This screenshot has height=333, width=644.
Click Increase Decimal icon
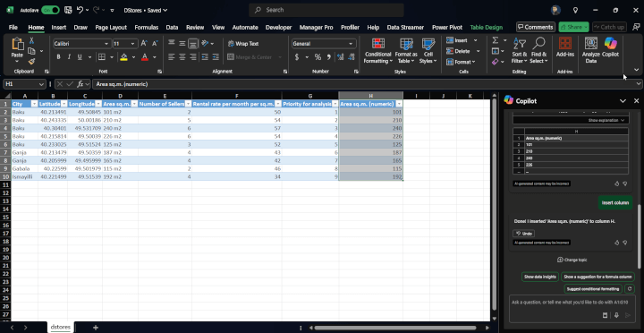[x=340, y=57]
